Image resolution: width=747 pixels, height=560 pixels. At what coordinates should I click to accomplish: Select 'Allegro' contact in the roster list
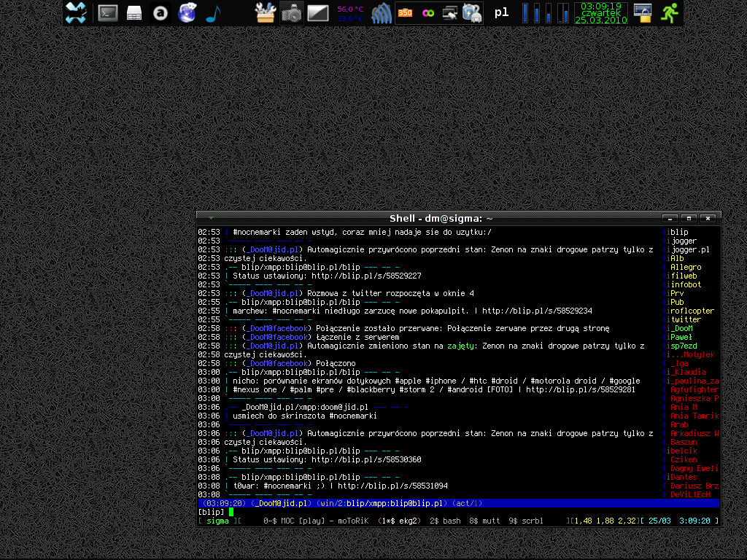tap(686, 268)
